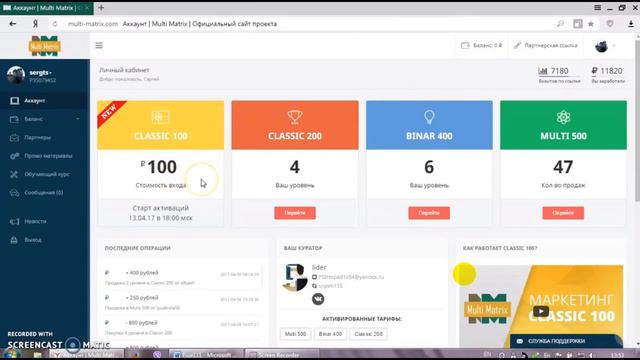Open the curator's VK profile icon
Screen dimensions: 640x360
coord(318,299)
